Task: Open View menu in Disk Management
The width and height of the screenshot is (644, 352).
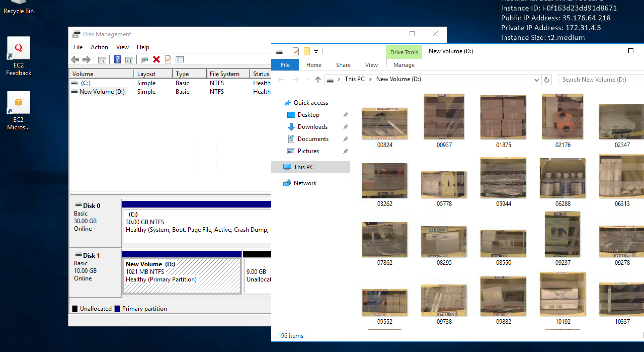Action: [x=122, y=47]
